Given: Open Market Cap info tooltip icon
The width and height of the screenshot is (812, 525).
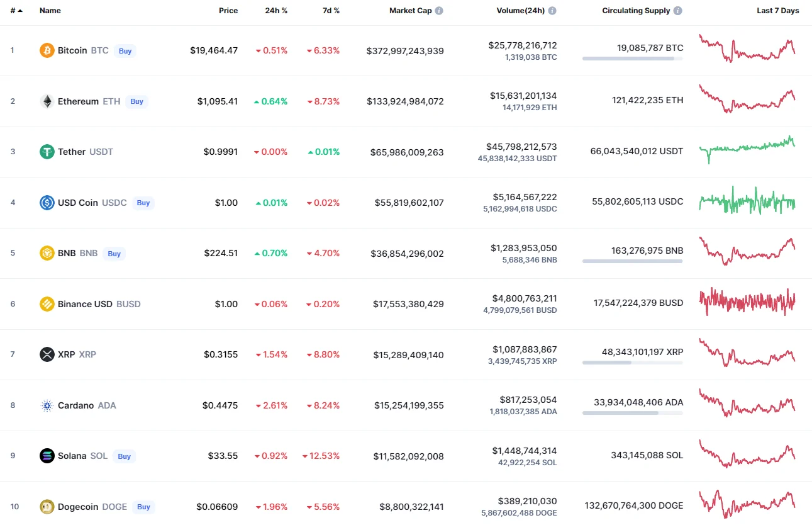Looking at the screenshot, I should (x=439, y=11).
